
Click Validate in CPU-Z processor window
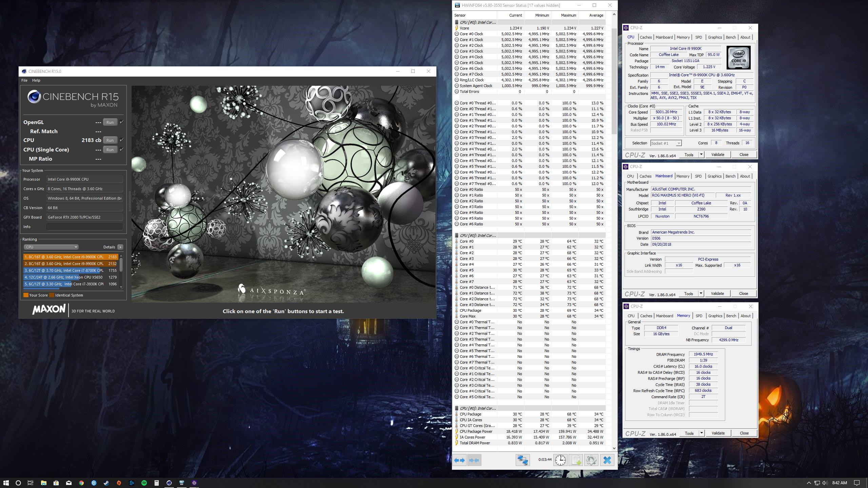[717, 155]
